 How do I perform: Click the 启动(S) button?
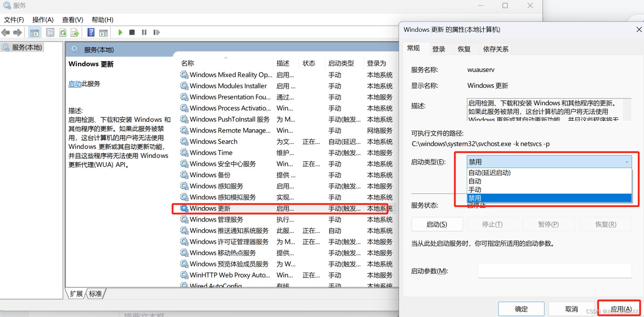click(437, 225)
